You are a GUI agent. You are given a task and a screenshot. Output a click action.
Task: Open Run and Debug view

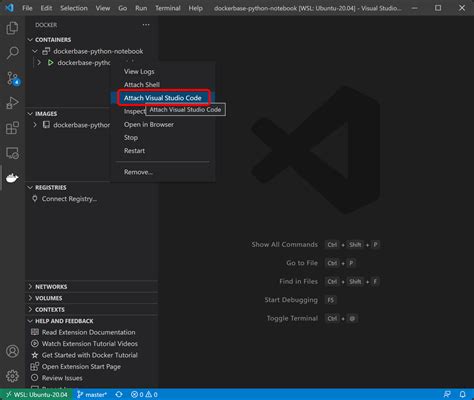12,103
